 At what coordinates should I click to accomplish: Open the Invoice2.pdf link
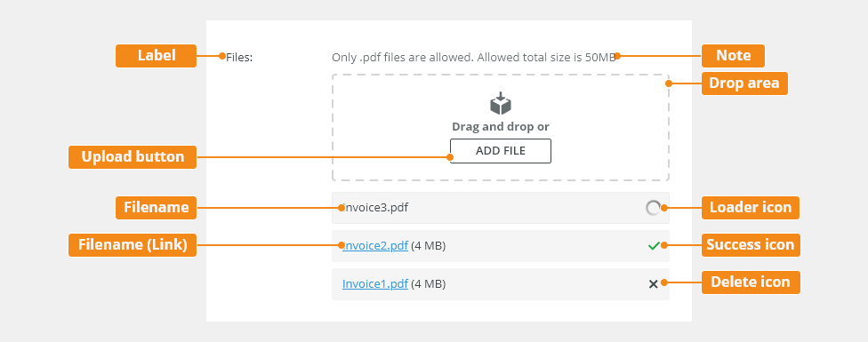pyautogui.click(x=375, y=246)
